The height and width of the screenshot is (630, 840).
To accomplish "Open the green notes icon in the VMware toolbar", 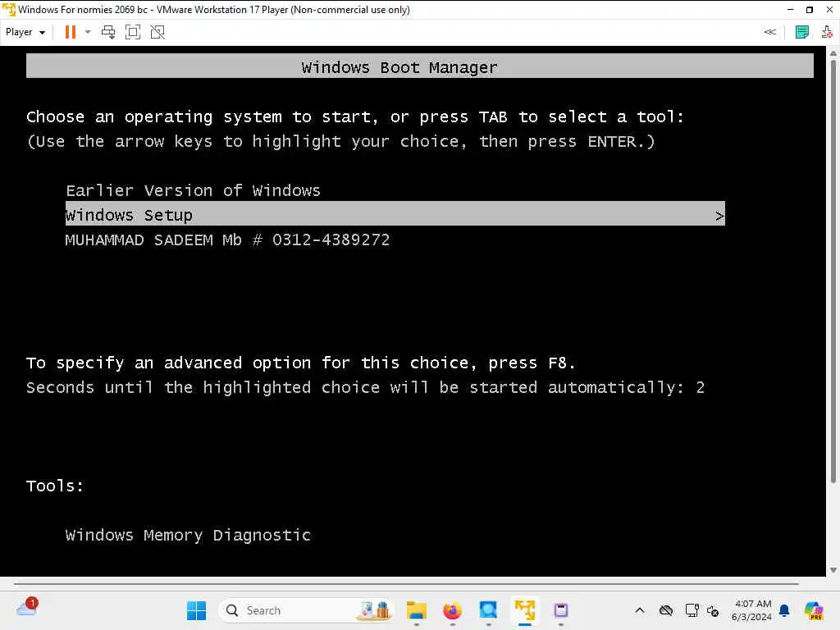I will pyautogui.click(x=802, y=32).
